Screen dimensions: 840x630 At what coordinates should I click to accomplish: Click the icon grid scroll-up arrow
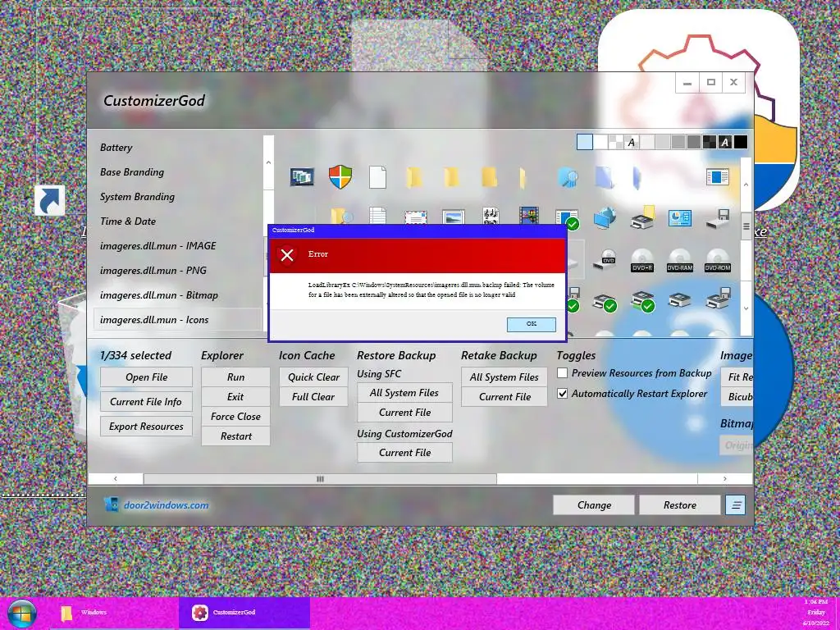pos(746,185)
